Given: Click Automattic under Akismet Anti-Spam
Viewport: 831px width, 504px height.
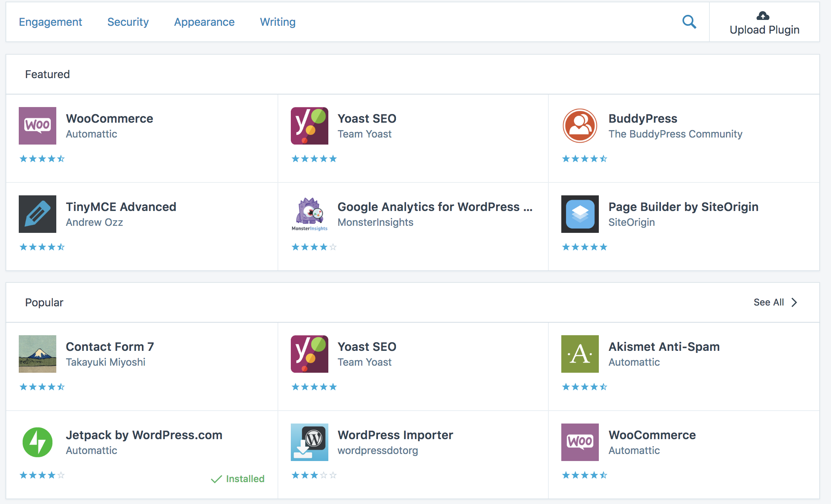Looking at the screenshot, I should (x=634, y=362).
